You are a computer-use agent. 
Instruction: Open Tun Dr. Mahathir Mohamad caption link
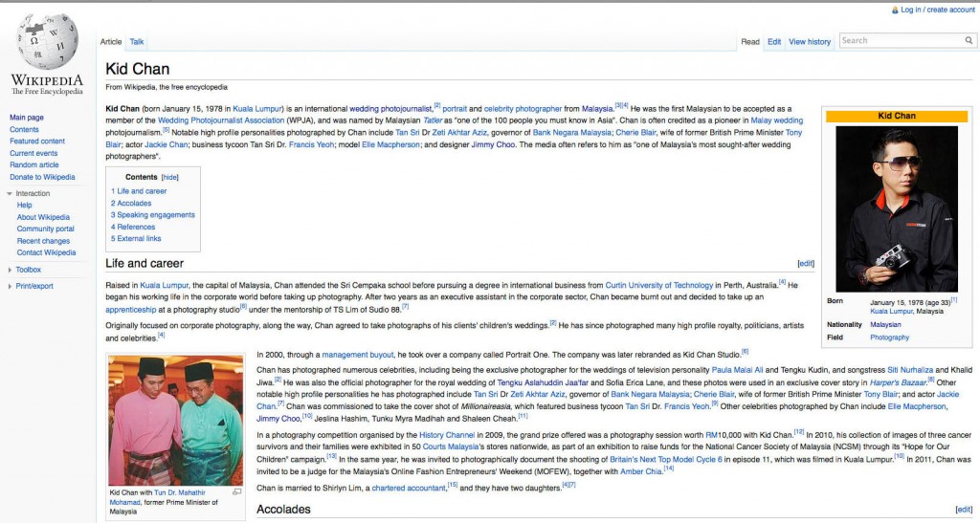158,497
